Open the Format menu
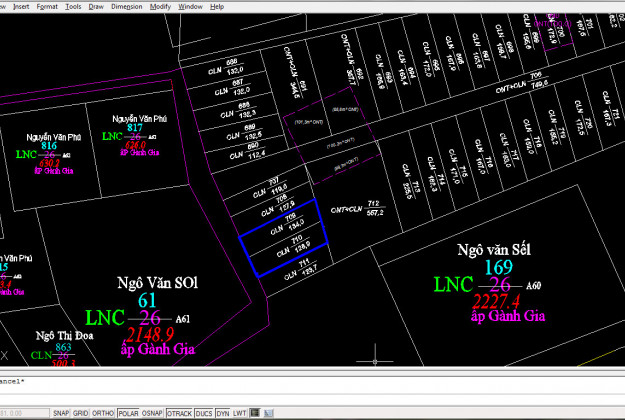The height and width of the screenshot is (420, 625). 46,6
